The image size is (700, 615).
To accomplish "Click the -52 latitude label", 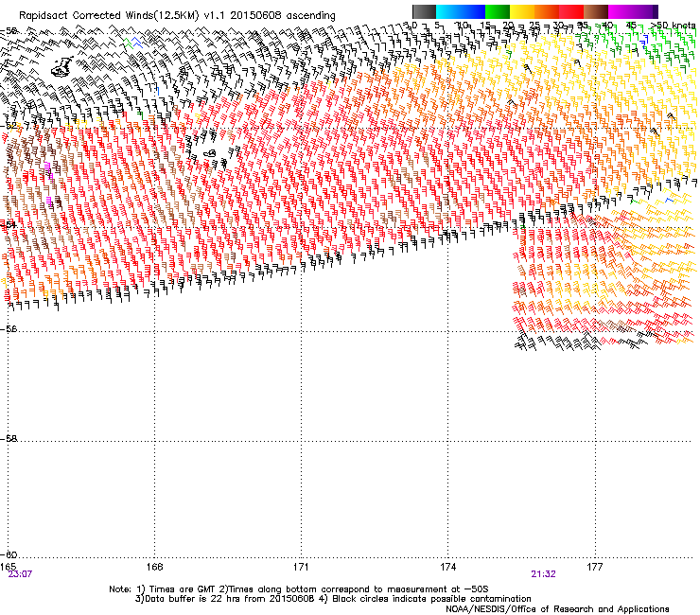I will [9, 126].
